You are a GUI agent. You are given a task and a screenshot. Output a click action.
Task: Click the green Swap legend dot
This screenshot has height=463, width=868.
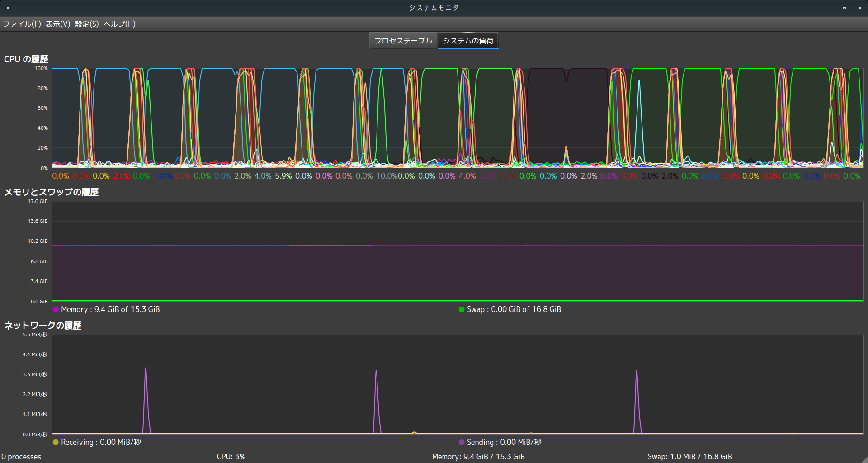(x=462, y=309)
